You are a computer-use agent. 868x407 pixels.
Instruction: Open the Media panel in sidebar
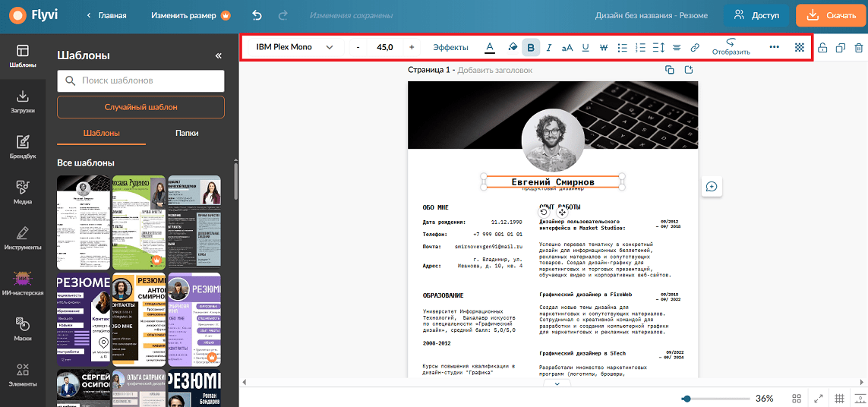point(23,191)
